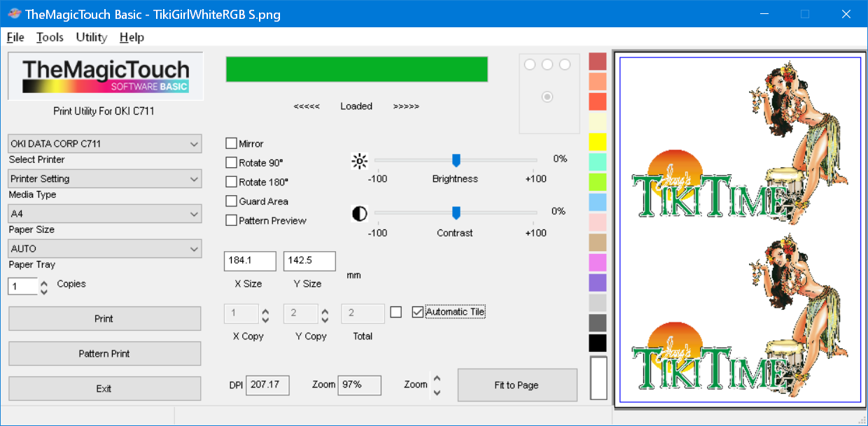Screen dimensions: 868x426
Task: Select the dark gray color swatch
Action: pyautogui.click(x=597, y=323)
